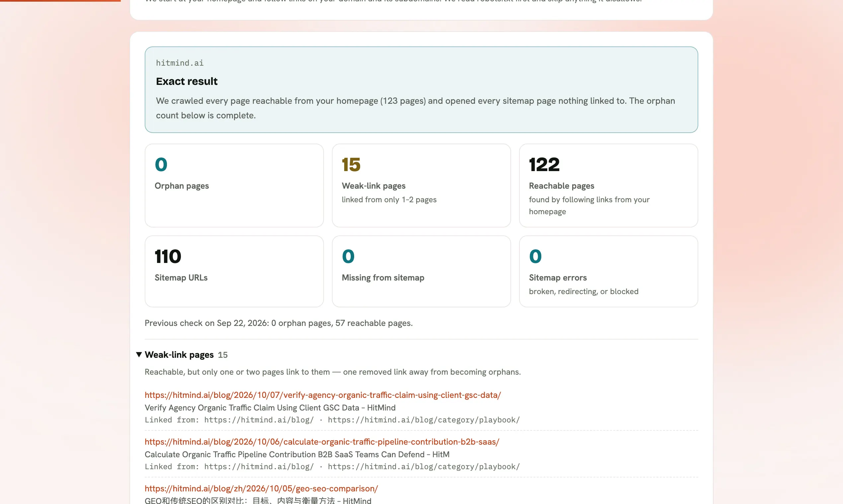This screenshot has height=504, width=843.
Task: Click 'Linked from' line under verify-agency link
Action: [x=332, y=420]
